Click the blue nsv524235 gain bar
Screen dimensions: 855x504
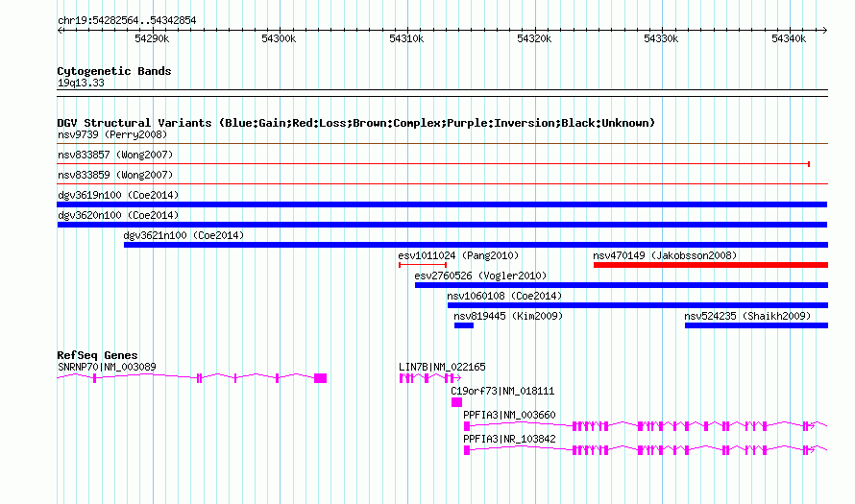[x=756, y=325]
